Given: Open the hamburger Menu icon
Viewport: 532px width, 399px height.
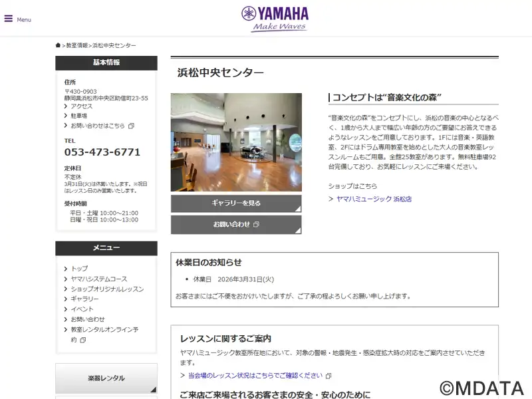Looking at the screenshot, I should (9, 19).
